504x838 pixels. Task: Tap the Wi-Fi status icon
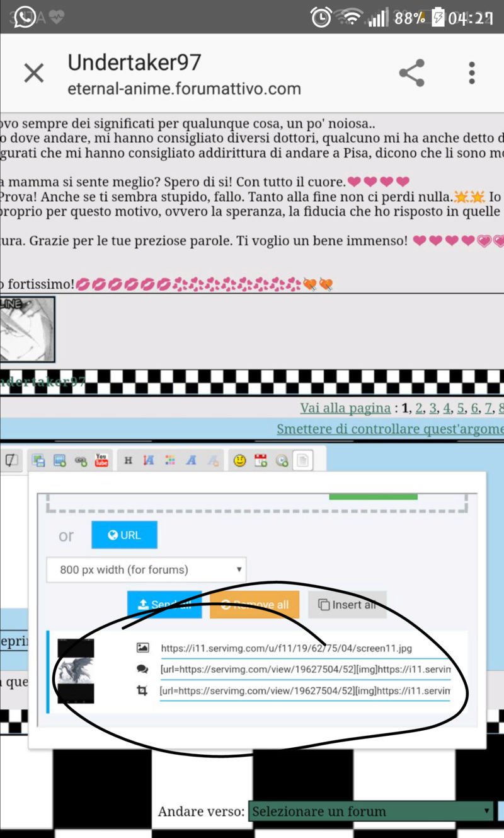[351, 18]
